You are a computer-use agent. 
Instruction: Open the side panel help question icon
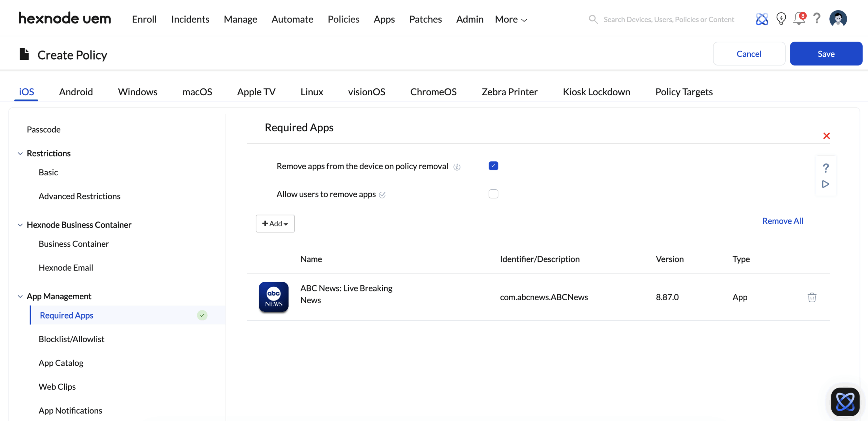point(826,168)
